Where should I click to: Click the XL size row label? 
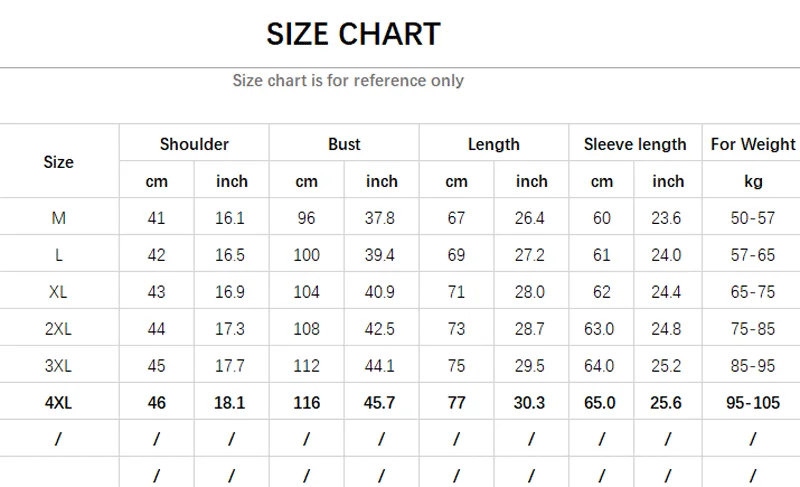(x=59, y=292)
